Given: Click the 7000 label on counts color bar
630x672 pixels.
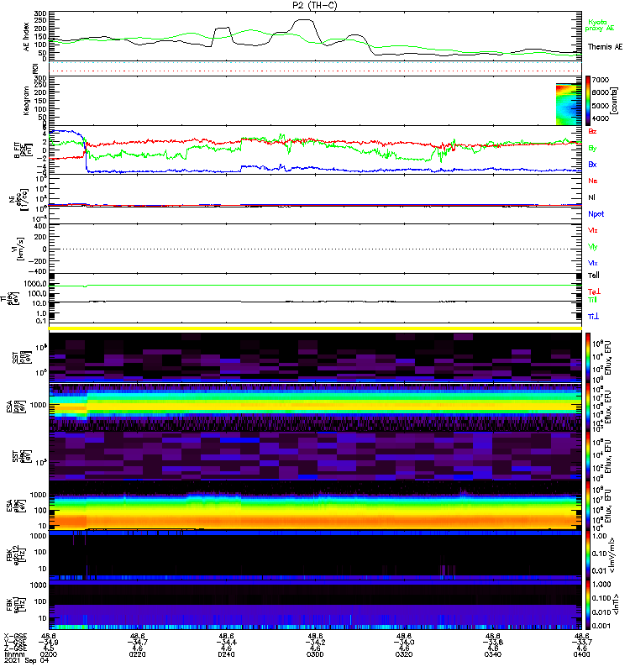Looking at the screenshot, I should (601, 80).
